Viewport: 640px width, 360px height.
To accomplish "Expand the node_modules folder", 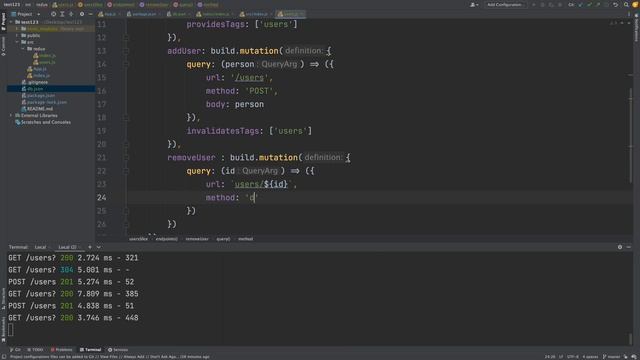I will tap(17, 29).
